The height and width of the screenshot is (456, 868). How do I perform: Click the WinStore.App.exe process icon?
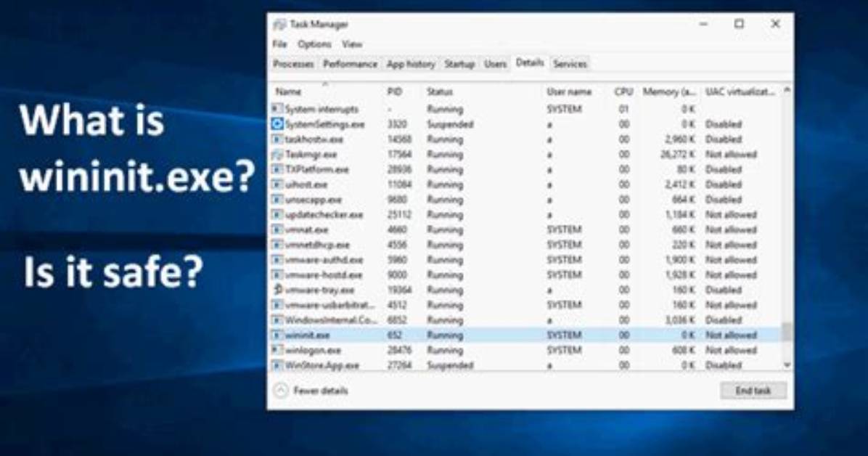[277, 365]
